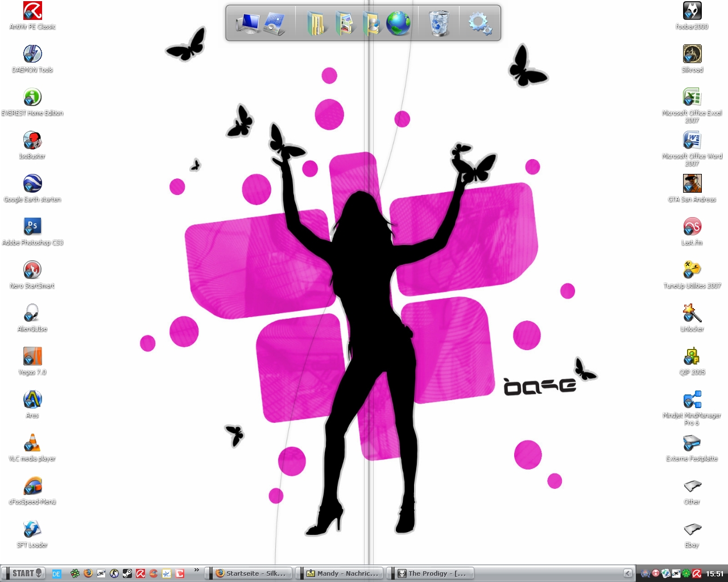Expand hidden system tray icons arrow
Screen dimensions: 728x582
[627, 573]
